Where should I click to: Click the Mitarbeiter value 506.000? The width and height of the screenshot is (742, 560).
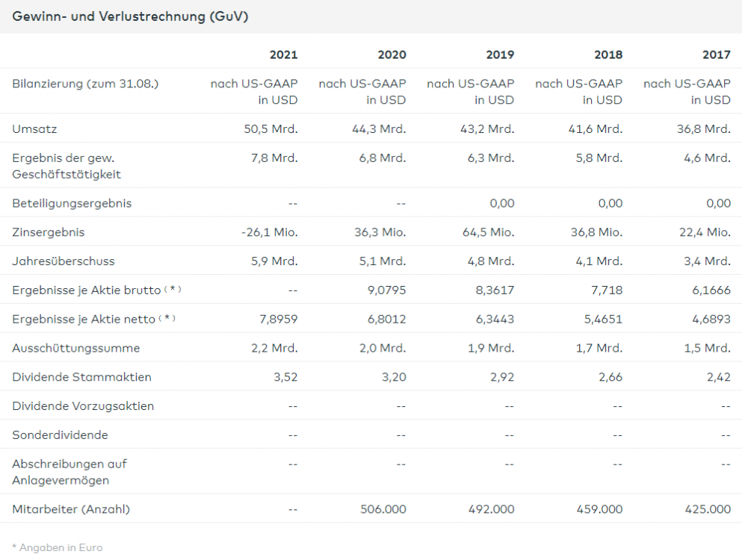click(x=383, y=509)
